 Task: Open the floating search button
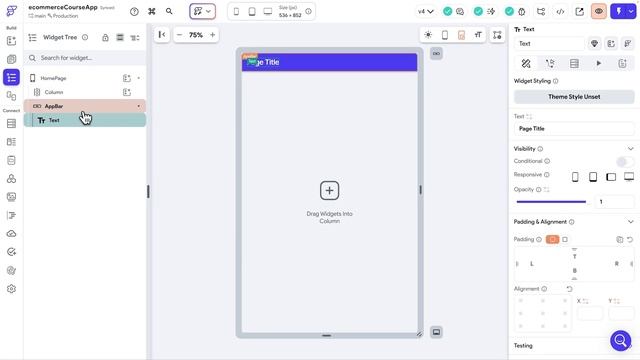(x=620, y=340)
